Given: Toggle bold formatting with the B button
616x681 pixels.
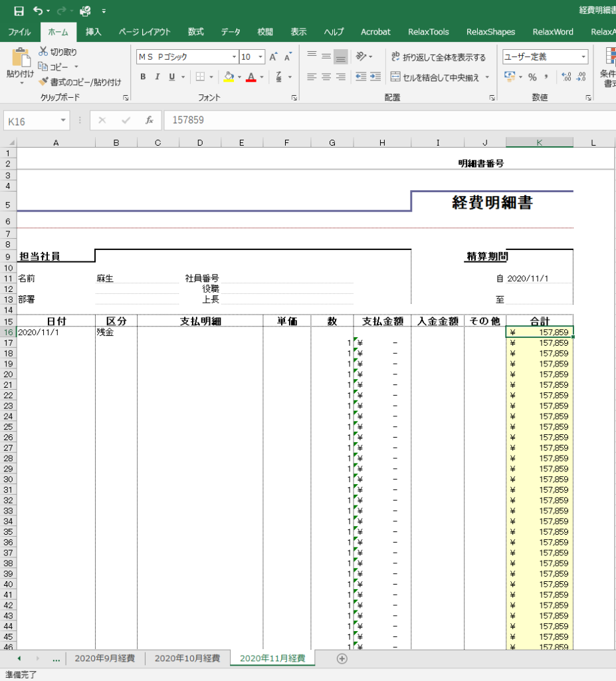Looking at the screenshot, I should (x=143, y=77).
